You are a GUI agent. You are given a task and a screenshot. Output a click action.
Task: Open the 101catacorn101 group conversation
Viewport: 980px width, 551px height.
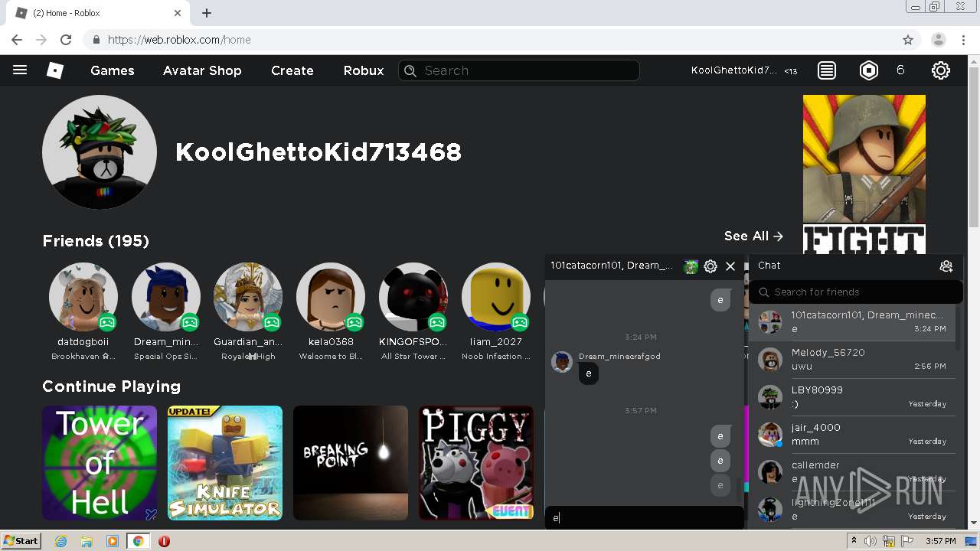coord(852,322)
